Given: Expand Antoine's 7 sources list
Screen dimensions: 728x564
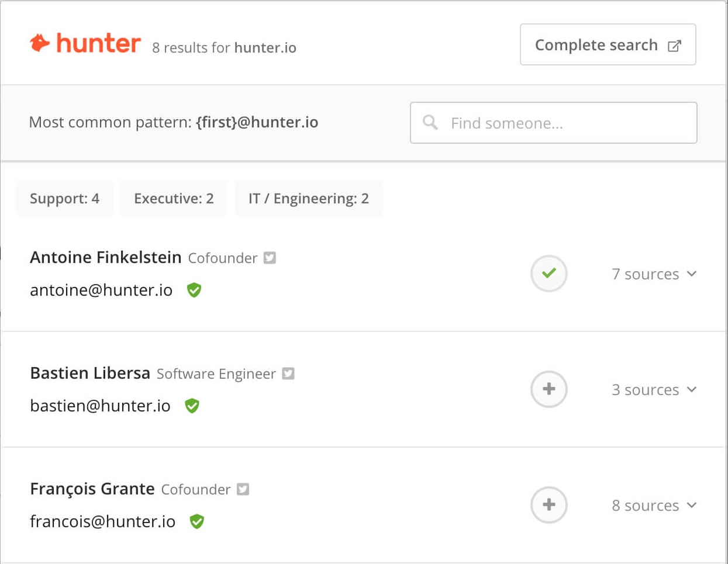Looking at the screenshot, I should [654, 274].
